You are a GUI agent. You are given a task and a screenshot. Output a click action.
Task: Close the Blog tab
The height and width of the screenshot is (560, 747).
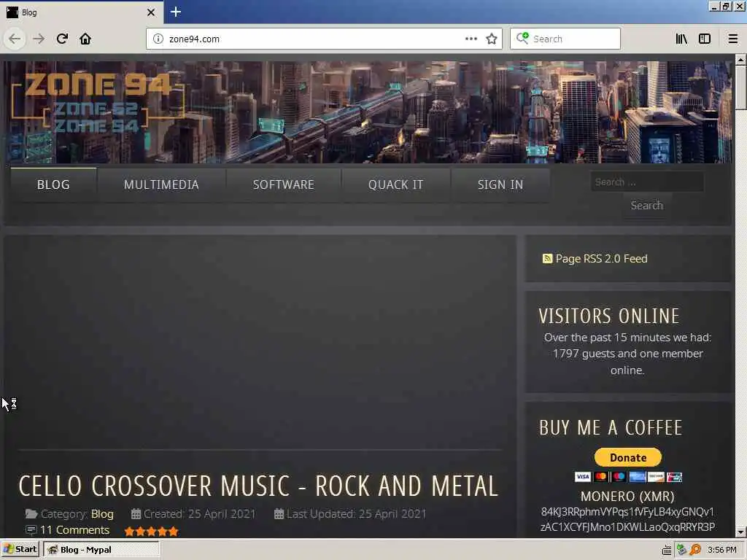click(x=151, y=12)
